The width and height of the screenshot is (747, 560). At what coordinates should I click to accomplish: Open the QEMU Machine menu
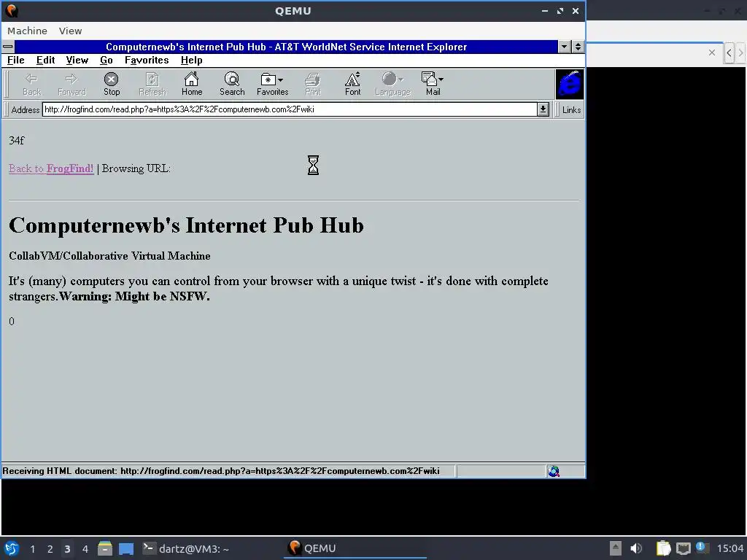[x=27, y=31]
